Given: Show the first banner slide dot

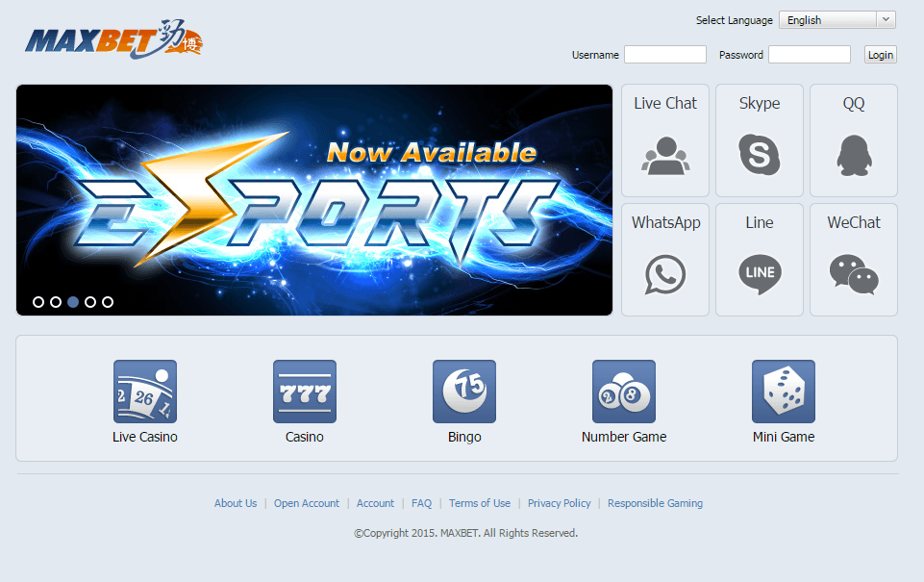Looking at the screenshot, I should pos(38,302).
